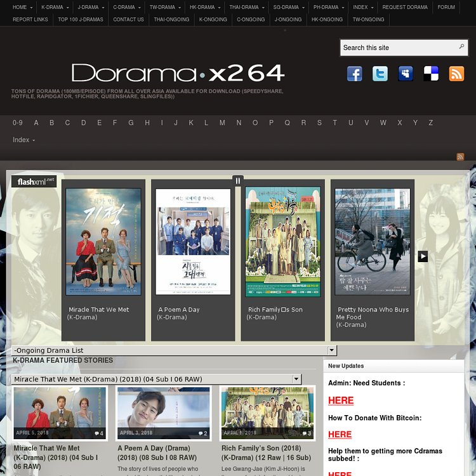The width and height of the screenshot is (476, 476).
Task: Expand the C-DRAMA menu
Action: [126, 7]
